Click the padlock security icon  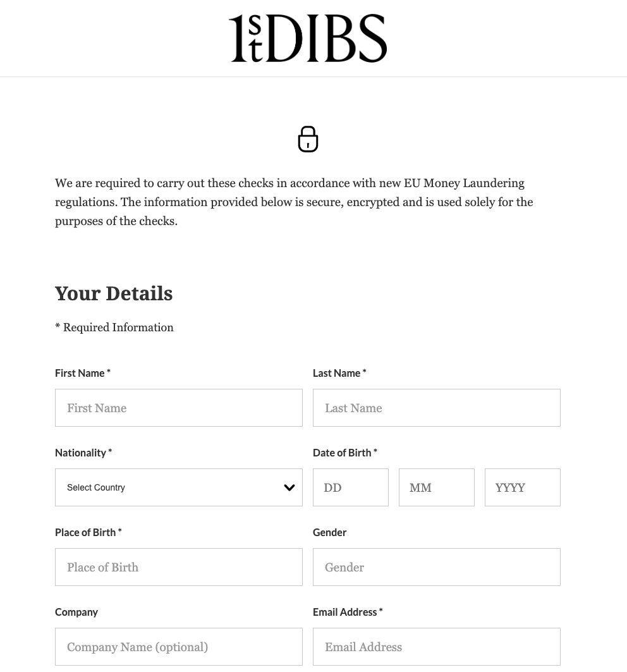point(308,139)
